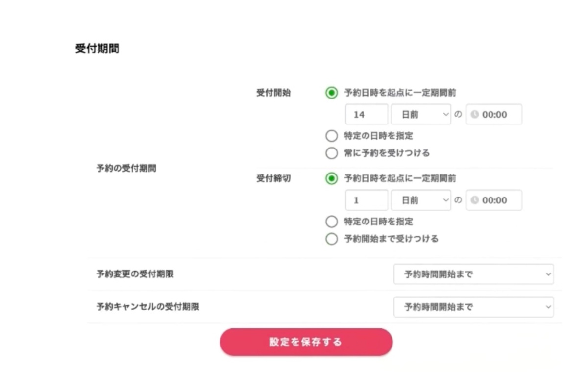Click the 00:00 time value for 受付開始
The height and width of the screenshot is (372, 588).
(x=495, y=115)
